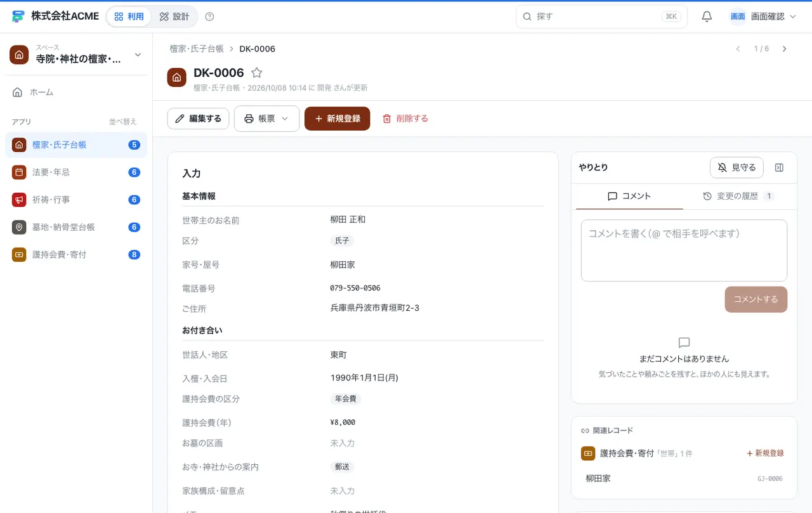The width and height of the screenshot is (812, 513).
Task: Switch to 変更の履歴 tab
Action: tap(738, 197)
